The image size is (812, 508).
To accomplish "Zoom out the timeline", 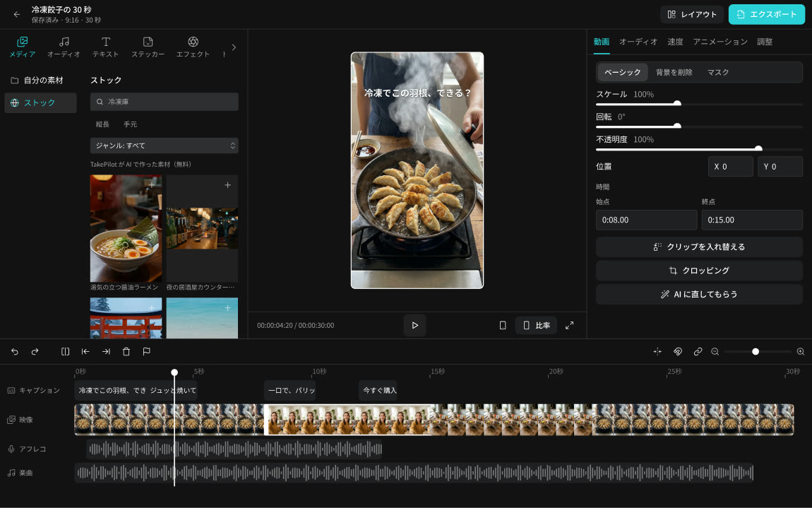I will coord(715,351).
